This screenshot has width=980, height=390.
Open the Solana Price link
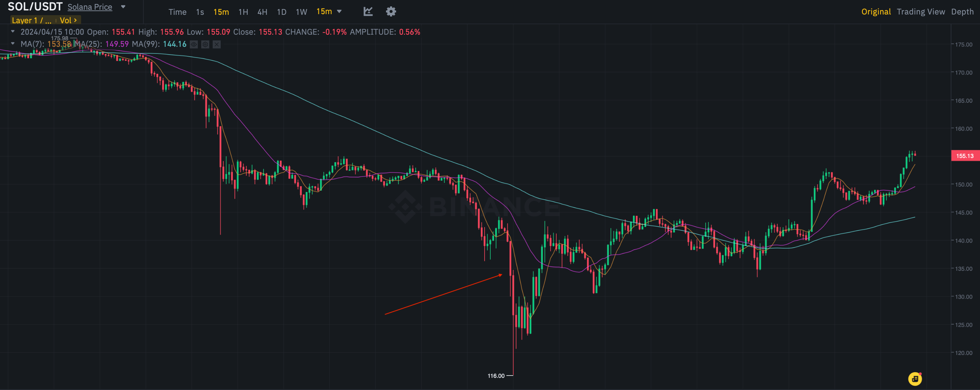(x=90, y=7)
